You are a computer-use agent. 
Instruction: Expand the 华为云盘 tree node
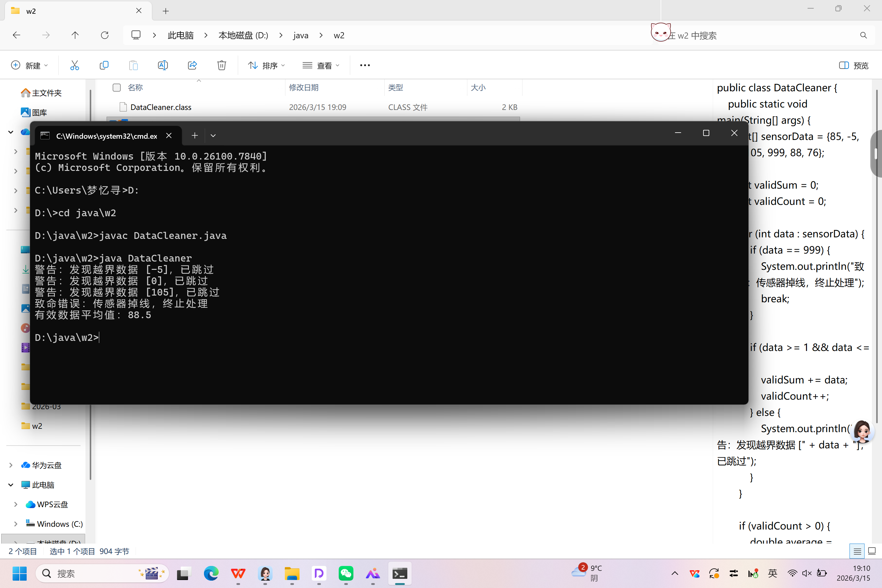pos(11,465)
